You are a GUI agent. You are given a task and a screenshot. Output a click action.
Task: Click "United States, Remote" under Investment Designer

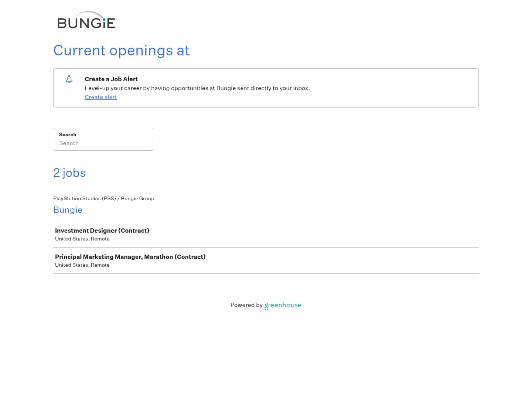coord(82,239)
